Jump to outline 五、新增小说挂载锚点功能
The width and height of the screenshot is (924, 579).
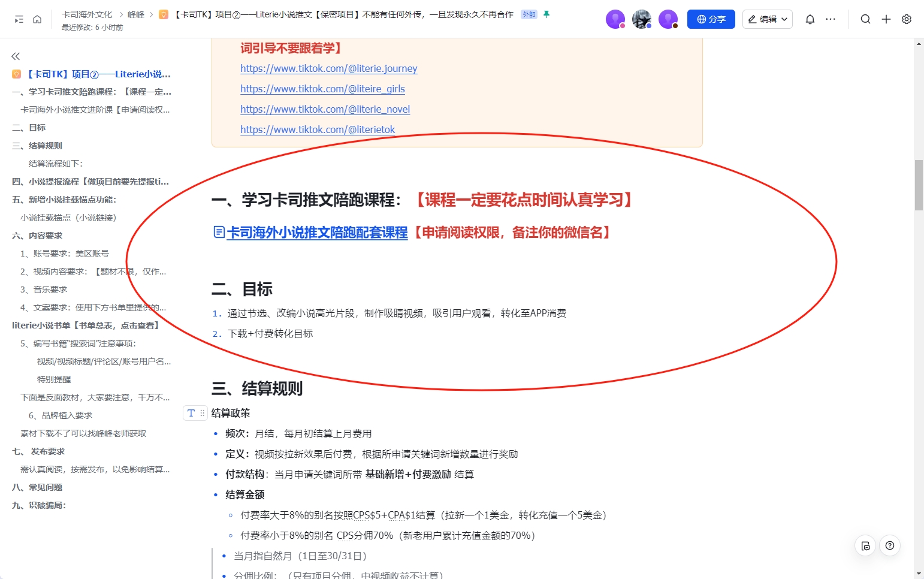pyautogui.click(x=64, y=200)
